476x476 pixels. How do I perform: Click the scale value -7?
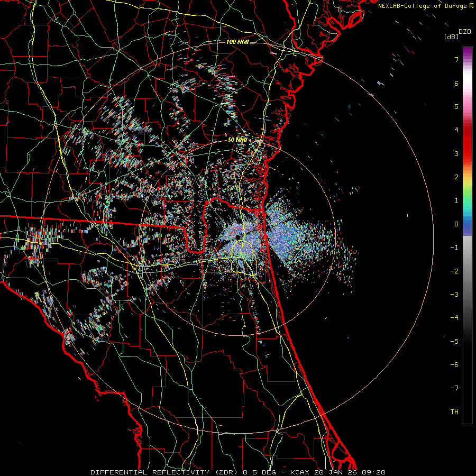coord(454,388)
